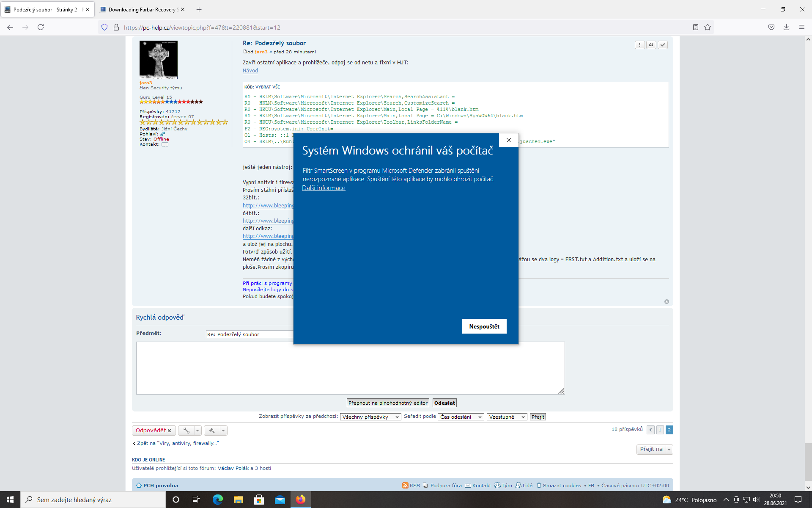
Task: Open Microsoft Edge from taskbar
Action: click(217, 500)
